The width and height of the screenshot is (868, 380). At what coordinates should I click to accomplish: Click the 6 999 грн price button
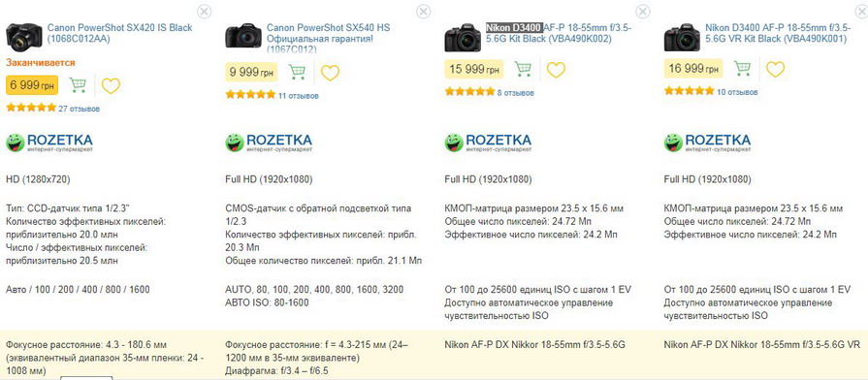(x=32, y=85)
